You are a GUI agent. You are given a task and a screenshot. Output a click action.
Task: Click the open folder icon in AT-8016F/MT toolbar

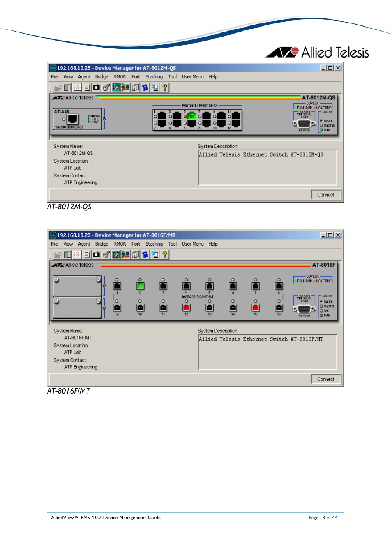click(58, 255)
